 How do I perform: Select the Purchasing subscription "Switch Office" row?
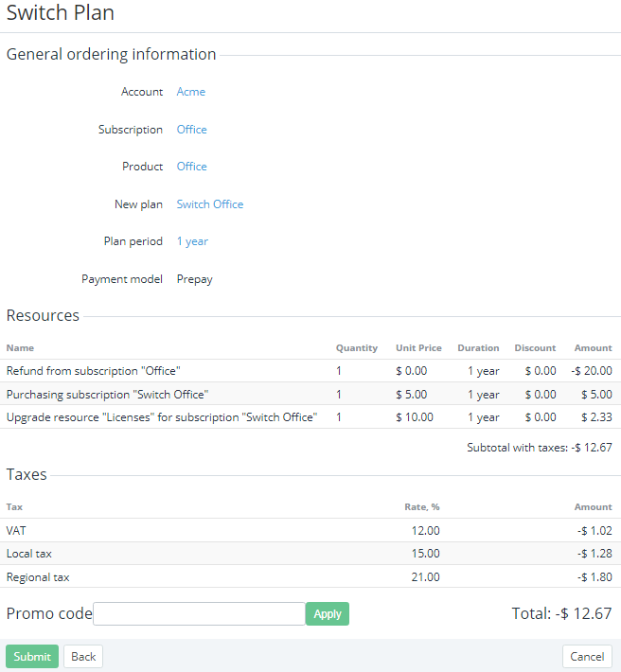[x=107, y=395]
